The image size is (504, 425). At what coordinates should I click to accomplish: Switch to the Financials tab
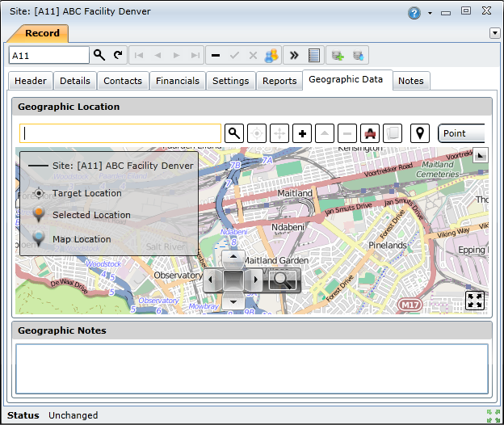pyautogui.click(x=178, y=81)
